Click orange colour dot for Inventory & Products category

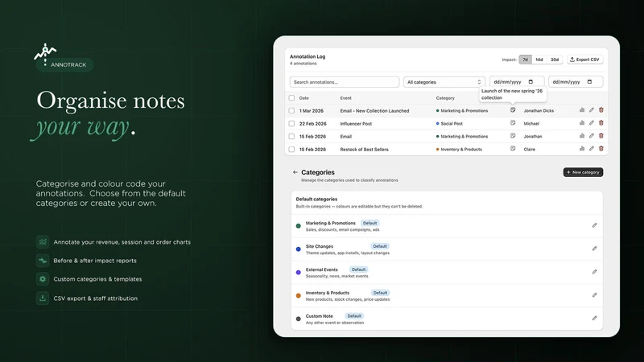pyautogui.click(x=298, y=295)
